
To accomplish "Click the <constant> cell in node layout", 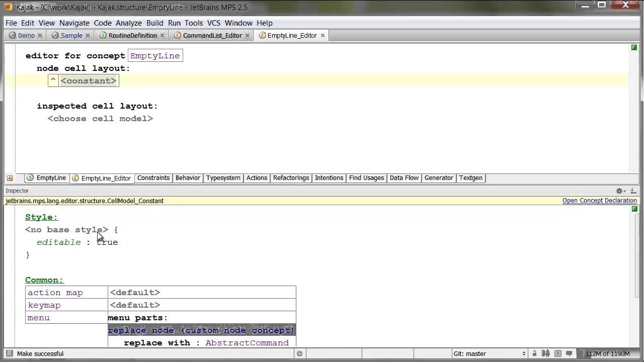I will pyautogui.click(x=89, y=81).
